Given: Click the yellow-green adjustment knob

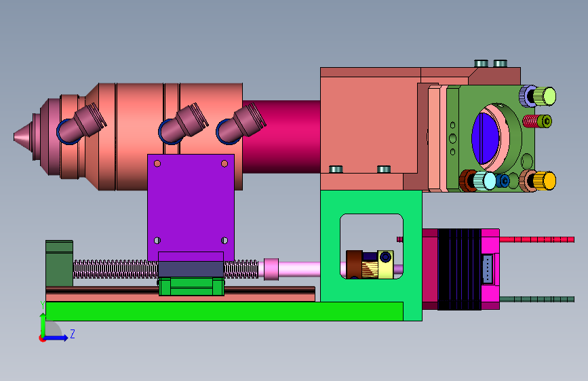Looking at the screenshot, I should click(545, 96).
